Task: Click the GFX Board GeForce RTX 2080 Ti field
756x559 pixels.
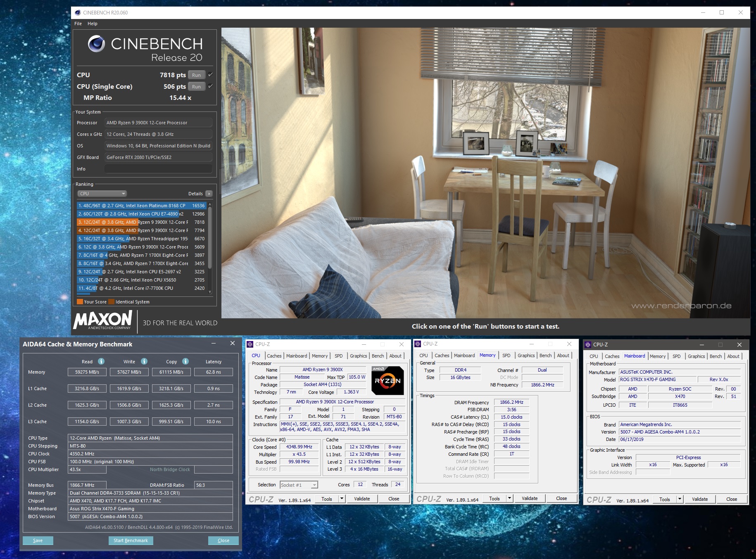Action: point(158,157)
